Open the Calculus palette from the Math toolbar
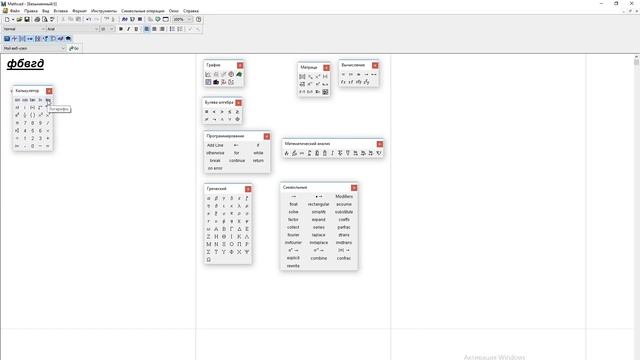This screenshot has width=640, height=360. point(38,38)
